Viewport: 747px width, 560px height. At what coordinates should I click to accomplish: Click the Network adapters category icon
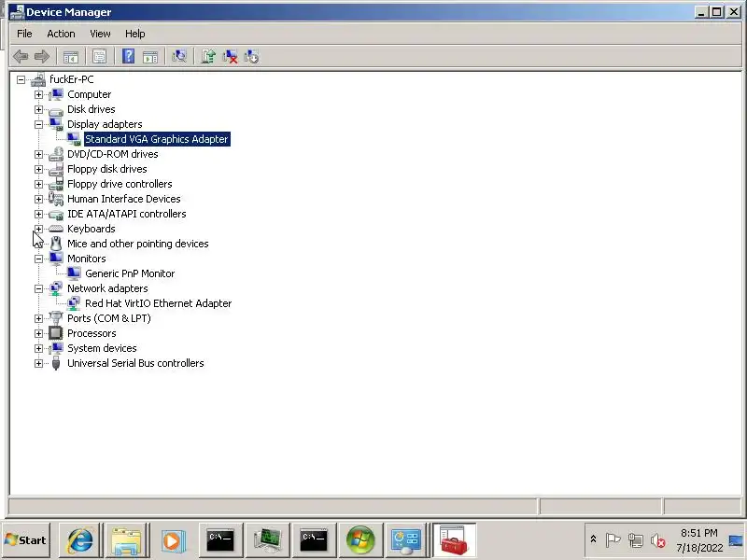coord(56,288)
